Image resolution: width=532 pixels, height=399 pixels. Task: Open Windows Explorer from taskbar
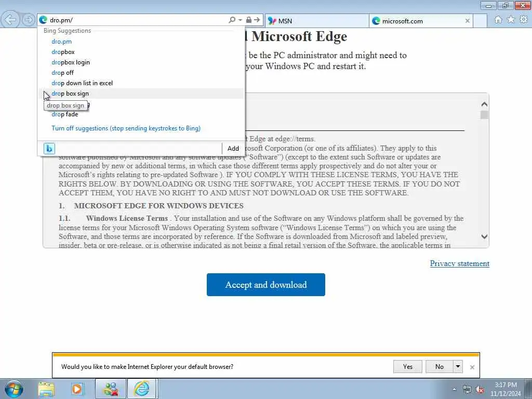pos(46,389)
